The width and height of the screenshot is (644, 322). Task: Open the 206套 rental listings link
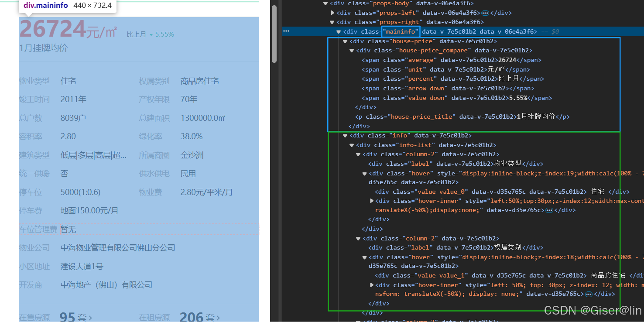coord(200,317)
